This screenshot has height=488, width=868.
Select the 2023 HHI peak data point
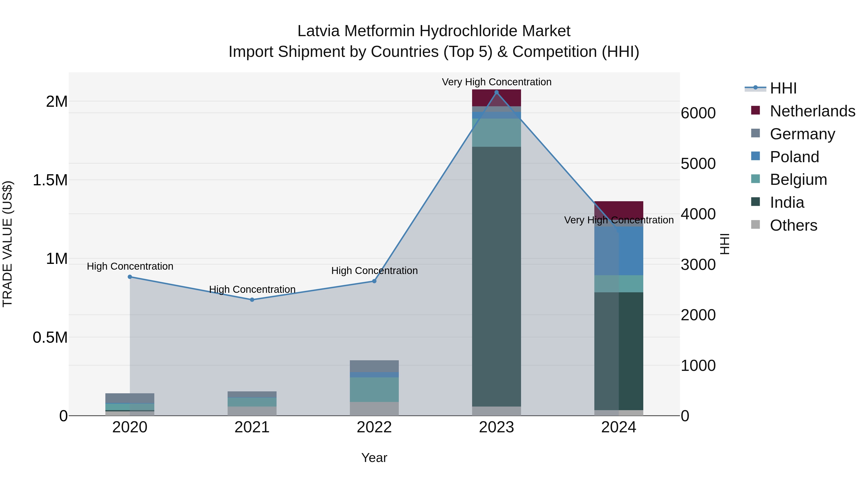(x=496, y=92)
